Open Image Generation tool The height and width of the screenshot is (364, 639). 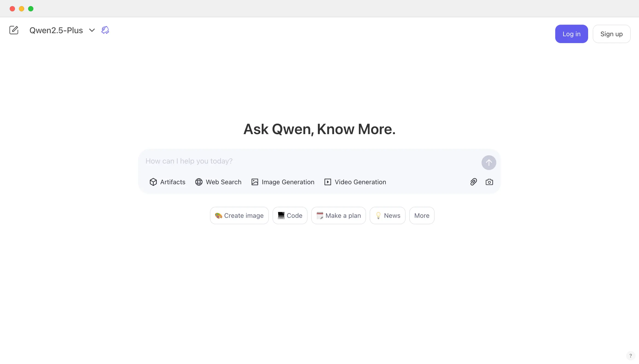(283, 182)
